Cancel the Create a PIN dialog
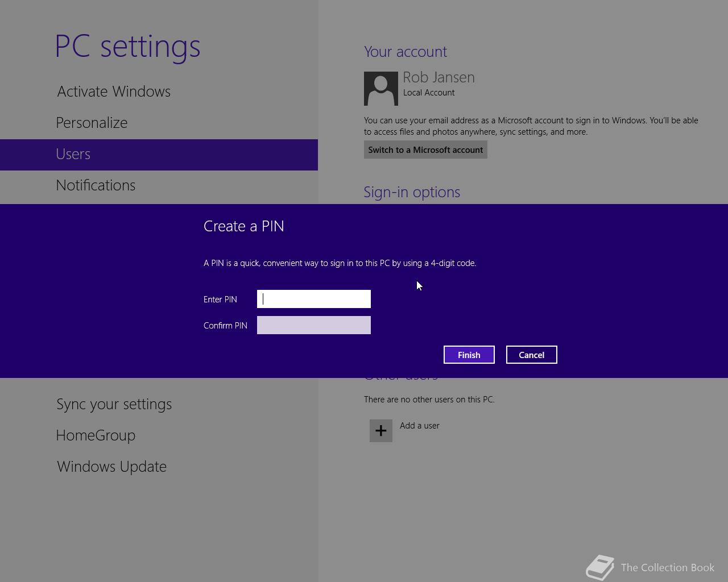 coord(532,355)
